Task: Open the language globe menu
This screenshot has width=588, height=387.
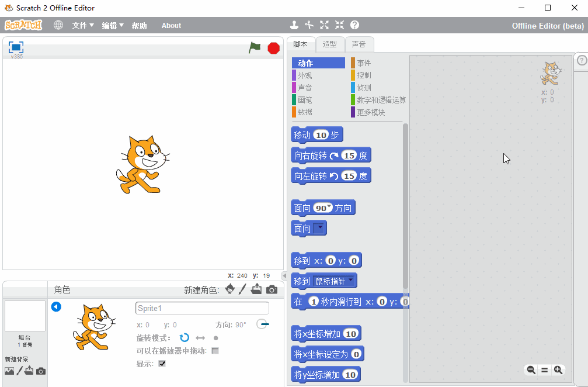Action: (58, 25)
